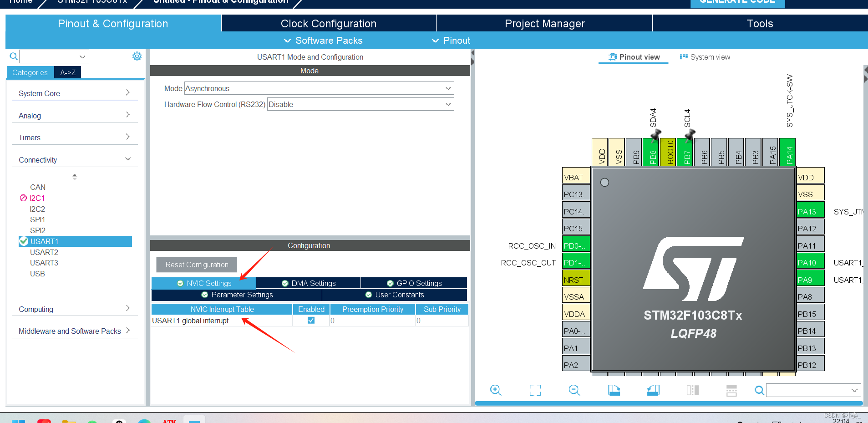Uncheck the USART1 global interrupt Enabled box
The height and width of the screenshot is (423, 868).
pos(311,320)
